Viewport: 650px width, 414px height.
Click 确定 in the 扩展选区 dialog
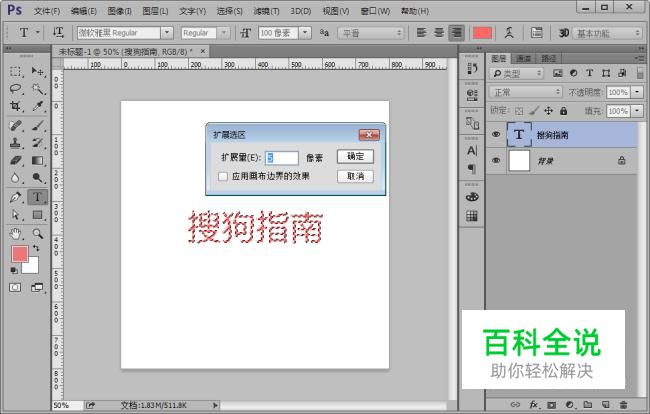click(355, 156)
